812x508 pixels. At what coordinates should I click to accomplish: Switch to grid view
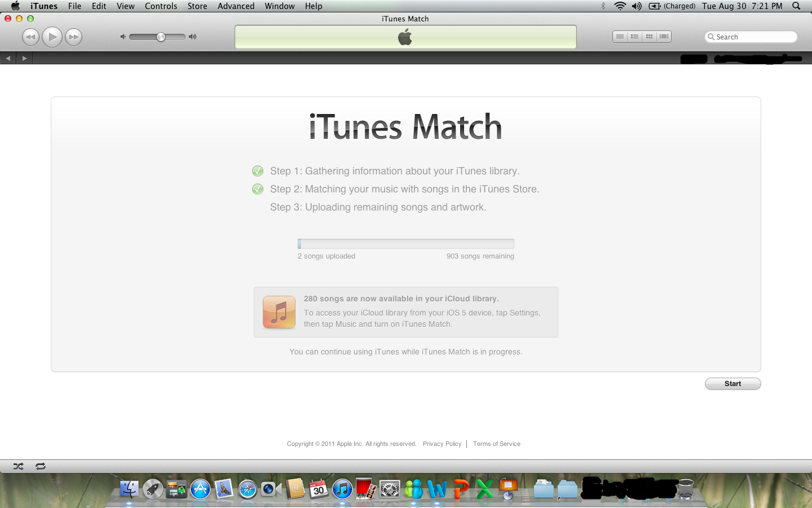[x=649, y=37]
